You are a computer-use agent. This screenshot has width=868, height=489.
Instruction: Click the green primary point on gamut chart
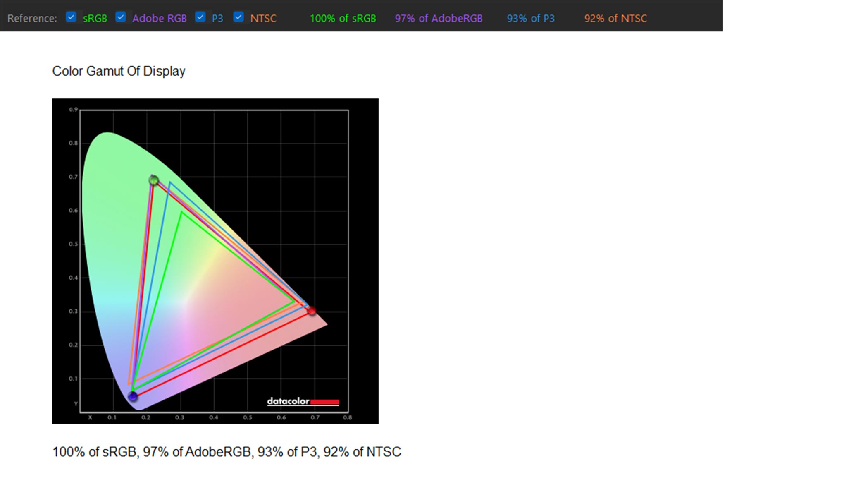[x=153, y=180]
